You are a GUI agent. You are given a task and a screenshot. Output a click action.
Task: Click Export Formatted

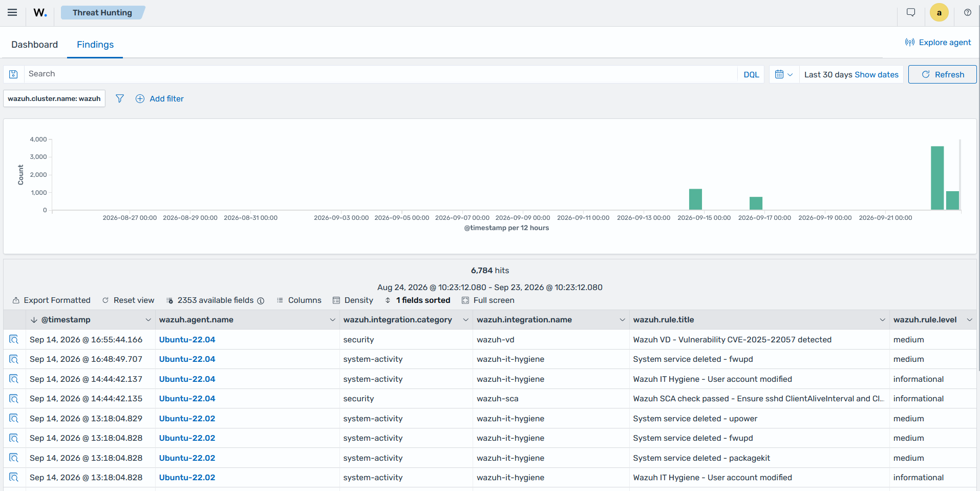coord(52,300)
